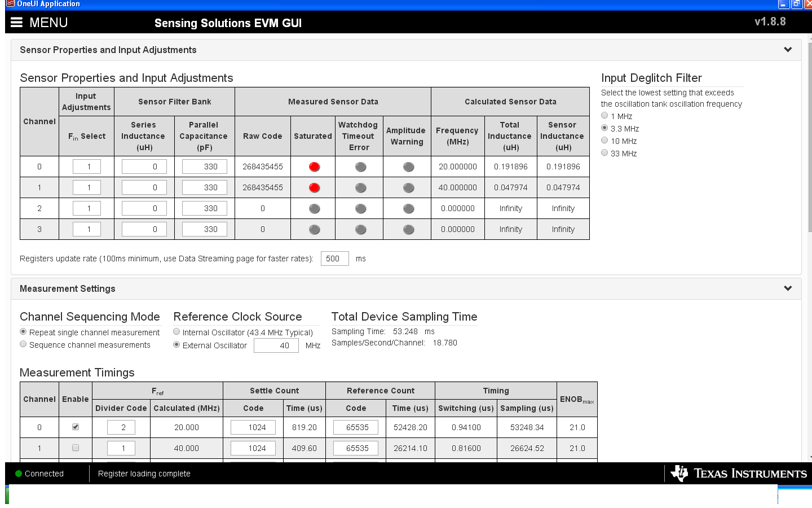Click channel 1 Fref Divider Code field
Image resolution: width=812 pixels, height=508 pixels.
[x=121, y=448]
